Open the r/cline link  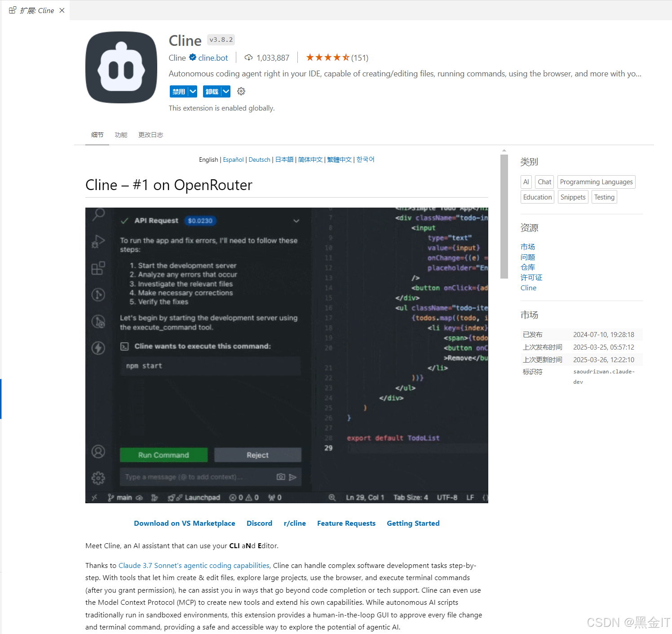click(x=295, y=523)
